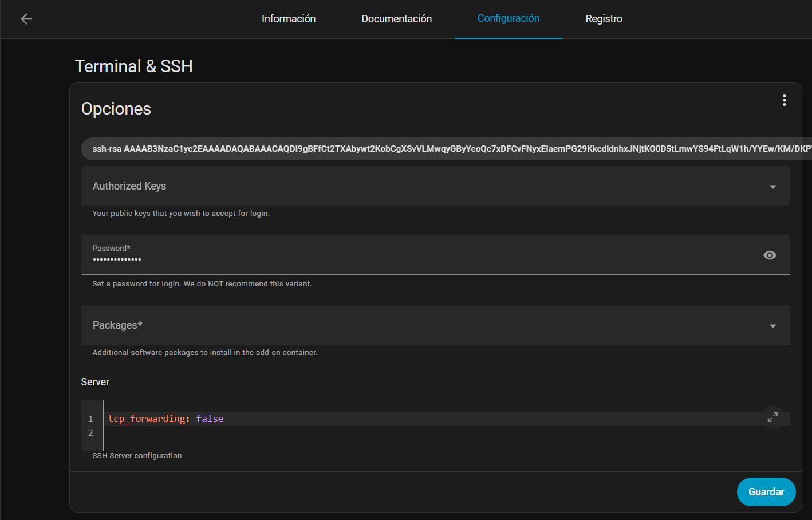Click the 'Opciones' card title
The width and height of the screenshot is (812, 520).
116,109
